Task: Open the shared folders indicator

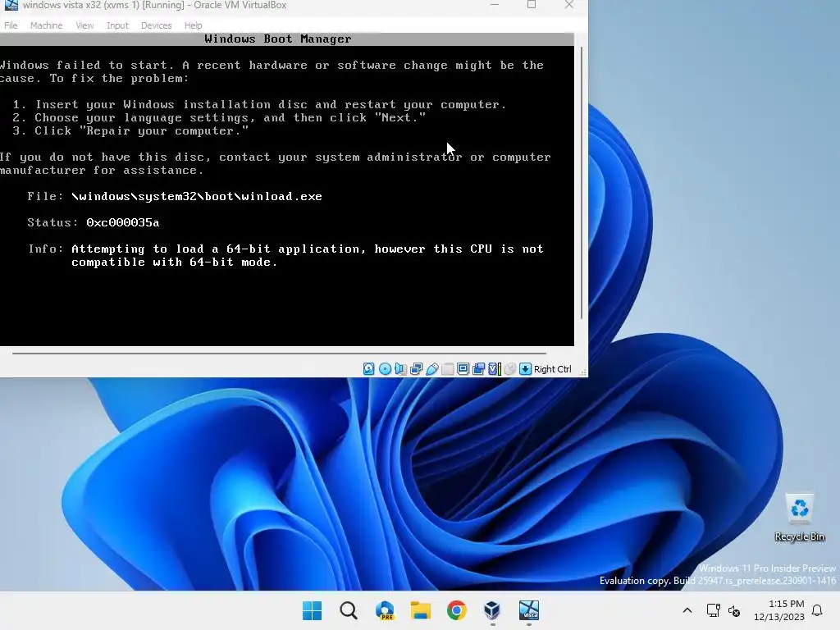Action: pyautogui.click(x=447, y=369)
